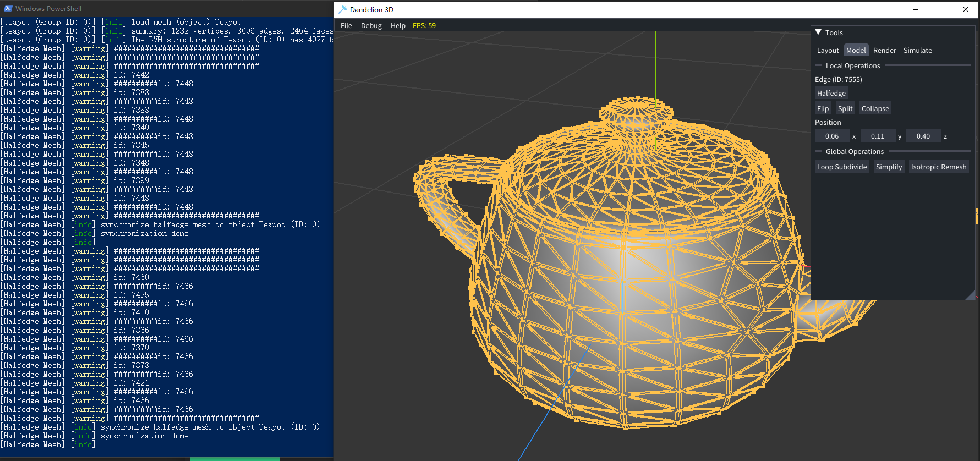Select the Model tab
This screenshot has width=980, height=461.
856,50
